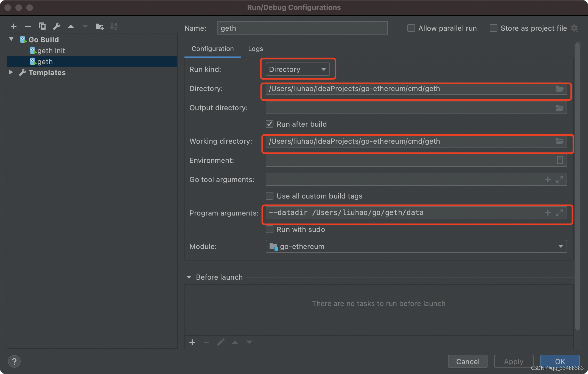The width and height of the screenshot is (588, 374).
Task: Insert macro into Go tool arguments
Action: click(548, 179)
